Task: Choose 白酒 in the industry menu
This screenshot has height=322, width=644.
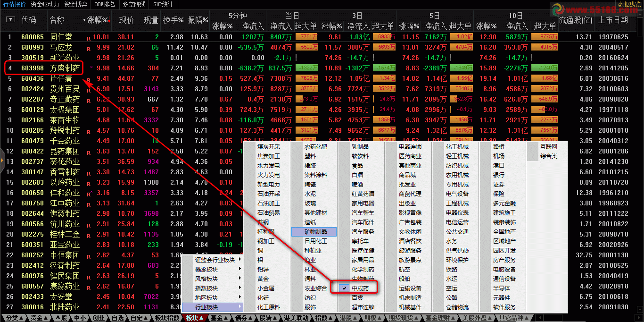Action: tap(357, 175)
